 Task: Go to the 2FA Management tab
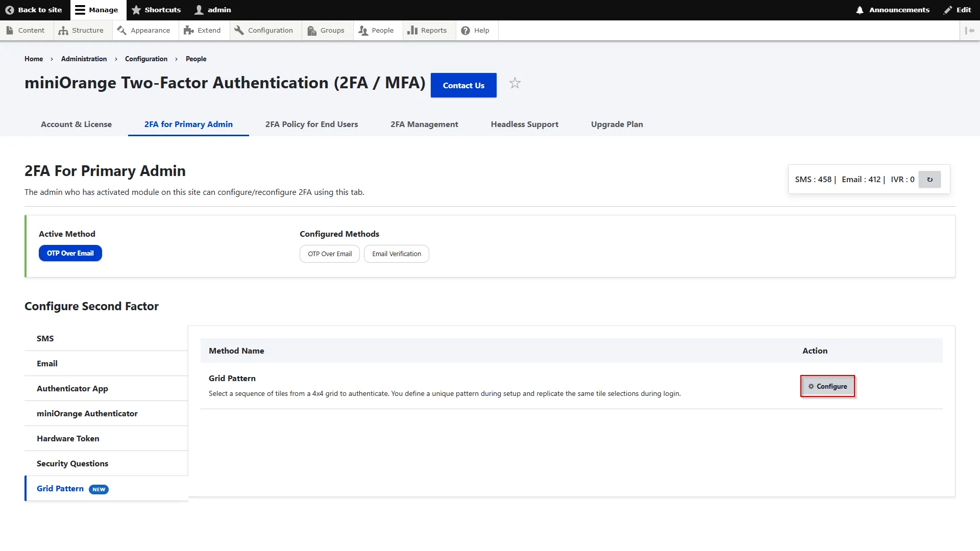coord(424,124)
